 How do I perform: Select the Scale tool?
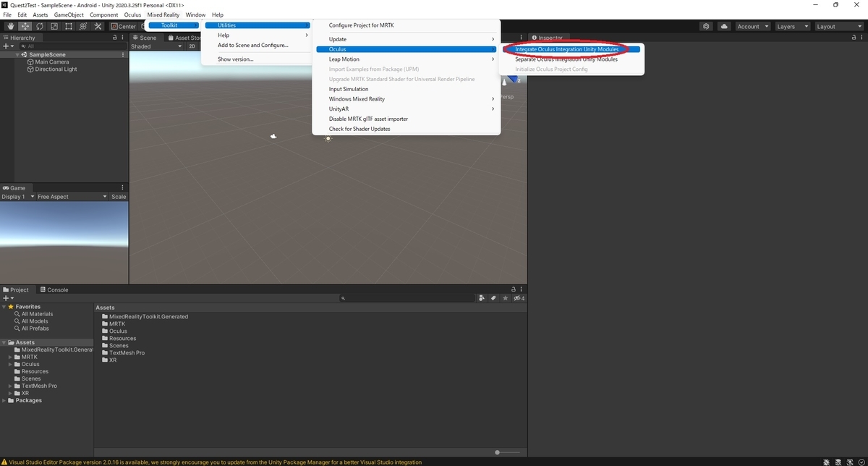pos(54,26)
